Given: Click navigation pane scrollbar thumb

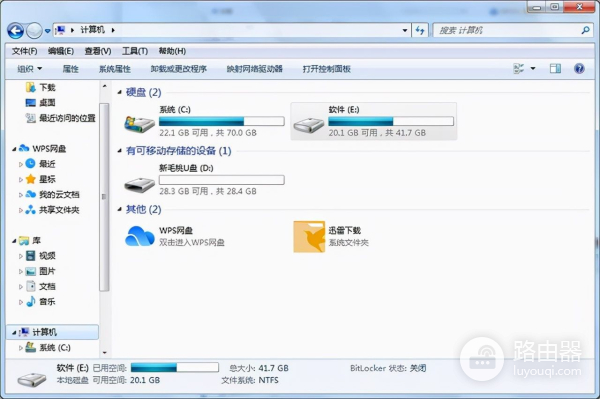Looking at the screenshot, I should (x=104, y=197).
